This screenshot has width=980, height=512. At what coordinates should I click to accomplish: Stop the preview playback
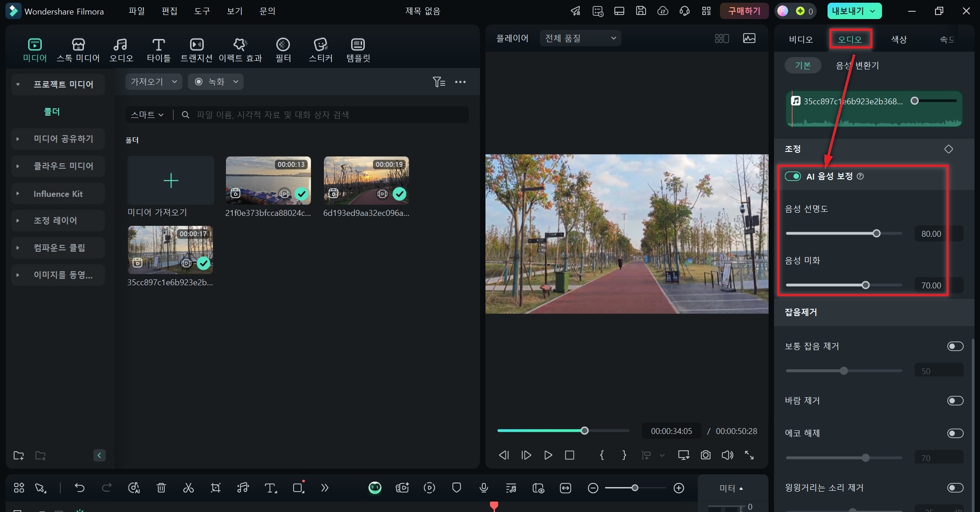point(570,455)
